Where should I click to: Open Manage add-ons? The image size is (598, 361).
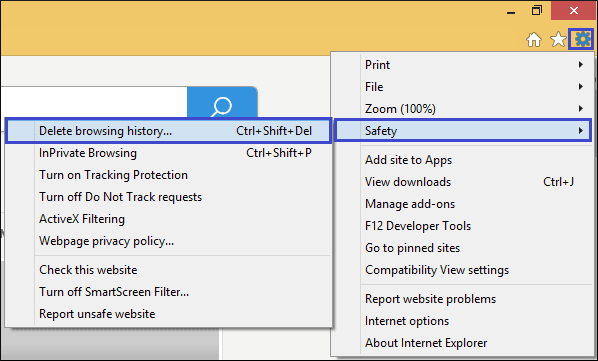click(x=463, y=204)
